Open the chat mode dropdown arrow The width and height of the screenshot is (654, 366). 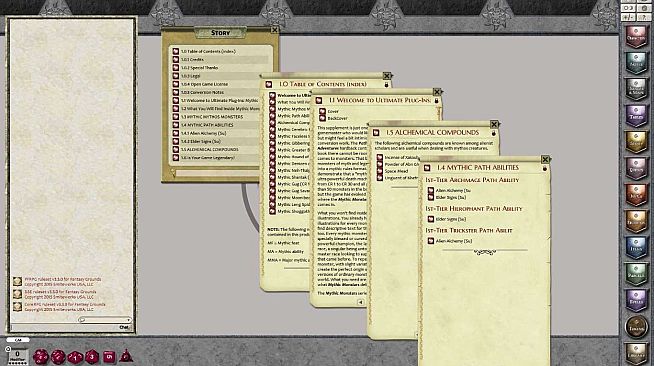tap(128, 320)
